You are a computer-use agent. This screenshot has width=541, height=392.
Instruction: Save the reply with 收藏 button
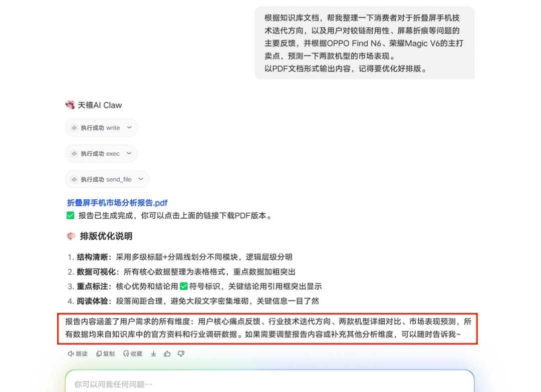click(133, 354)
